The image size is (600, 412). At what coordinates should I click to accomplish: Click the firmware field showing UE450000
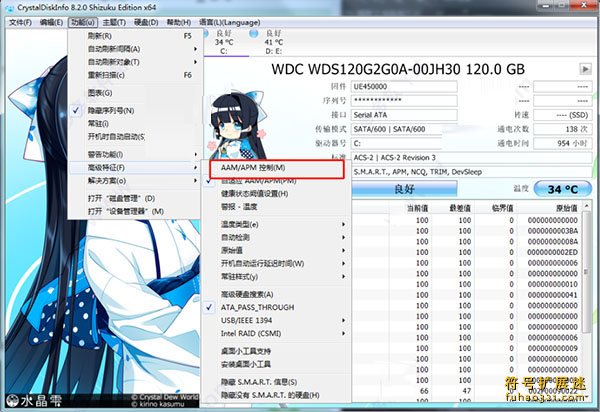click(x=404, y=87)
